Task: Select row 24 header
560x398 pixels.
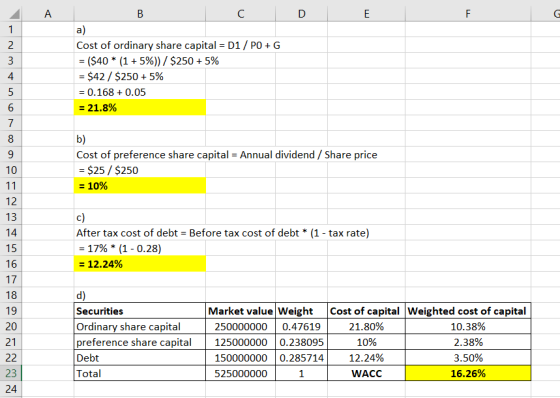Action: pos(11,389)
